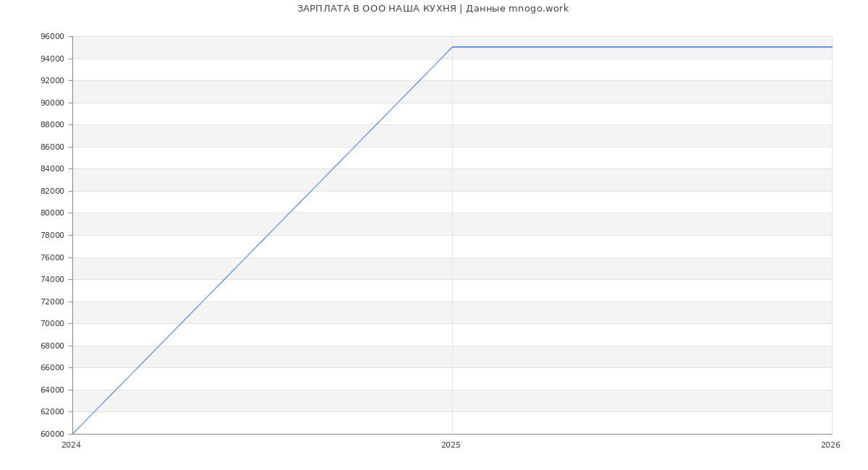Click the 74000 y-axis value
This screenshot has height=470, width=868.
pyautogui.click(x=52, y=279)
